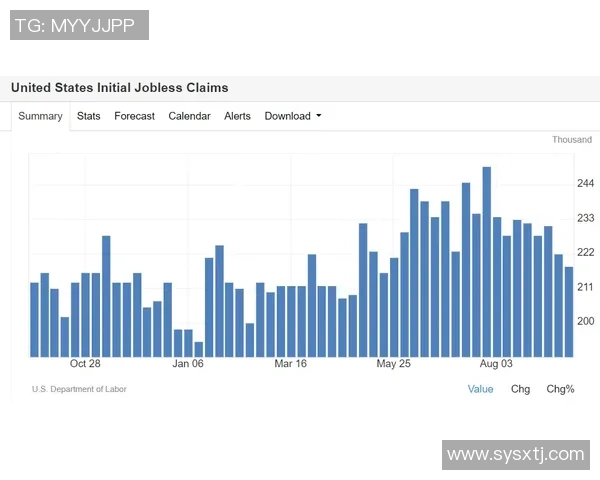The height and width of the screenshot is (480, 600).
Task: Select the leftmost bar in the chart
Action: point(34,319)
